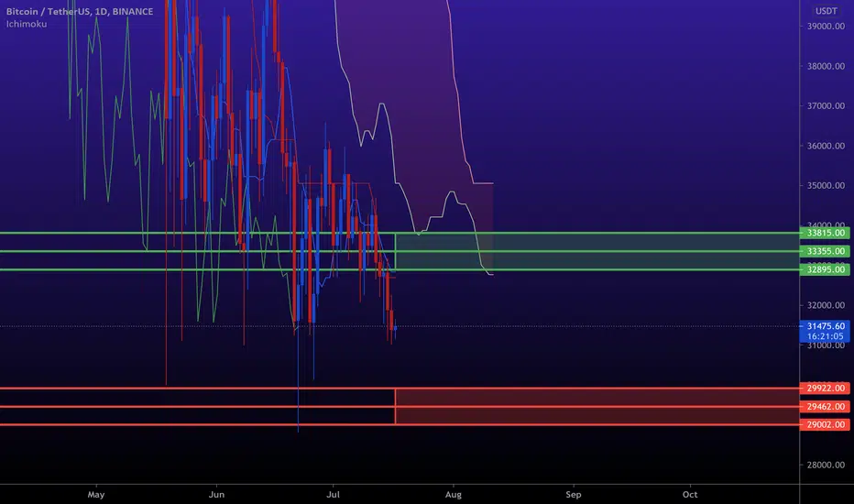
Task: Click the Oct label on time axis
Action: (x=690, y=495)
